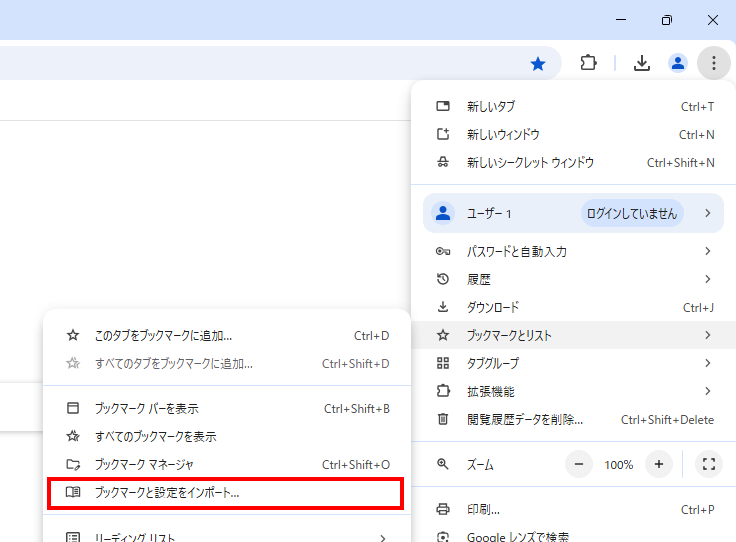Close the Chrome window
Image resolution: width=736 pixels, height=542 pixels.
pyautogui.click(x=713, y=20)
